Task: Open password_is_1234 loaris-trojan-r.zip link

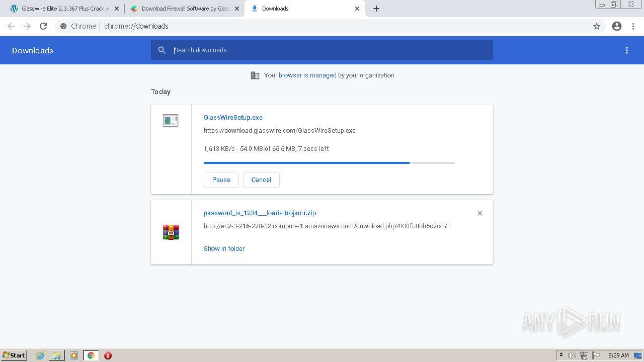Action: coord(260,213)
